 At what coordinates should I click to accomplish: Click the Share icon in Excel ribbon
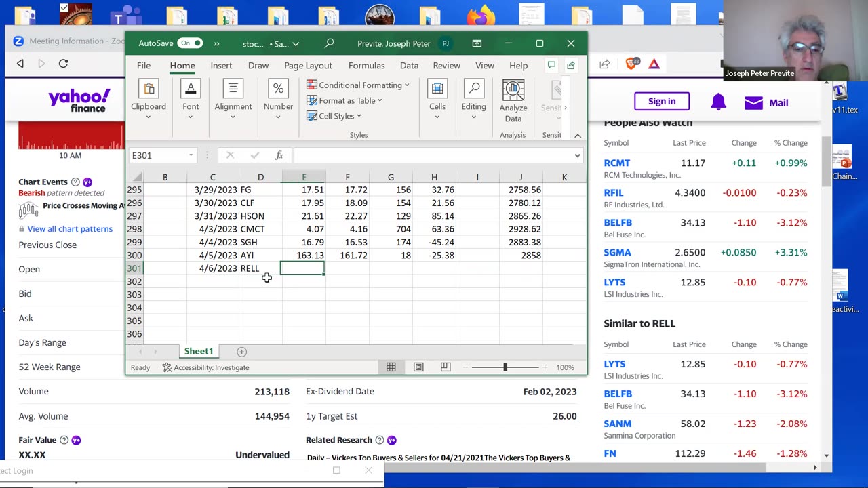[571, 65]
